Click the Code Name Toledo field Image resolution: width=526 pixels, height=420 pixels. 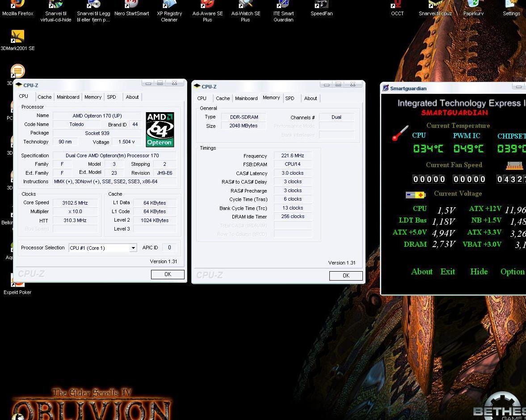pyautogui.click(x=76, y=125)
